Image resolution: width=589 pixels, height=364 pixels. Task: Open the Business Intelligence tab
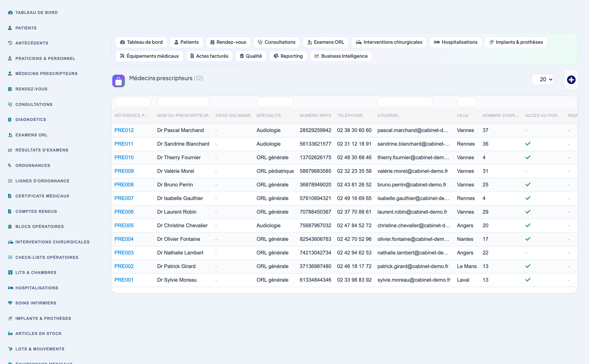(341, 56)
